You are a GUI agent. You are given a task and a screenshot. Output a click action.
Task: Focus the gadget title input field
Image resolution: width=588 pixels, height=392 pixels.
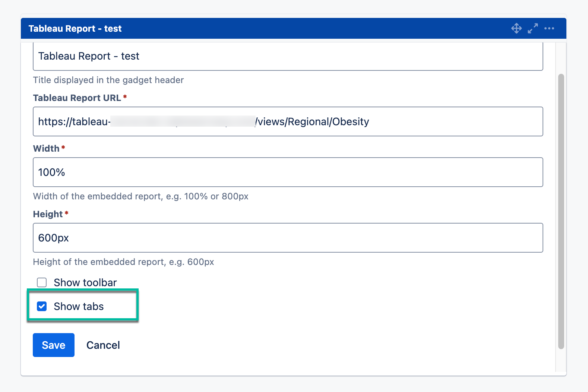[x=288, y=56]
